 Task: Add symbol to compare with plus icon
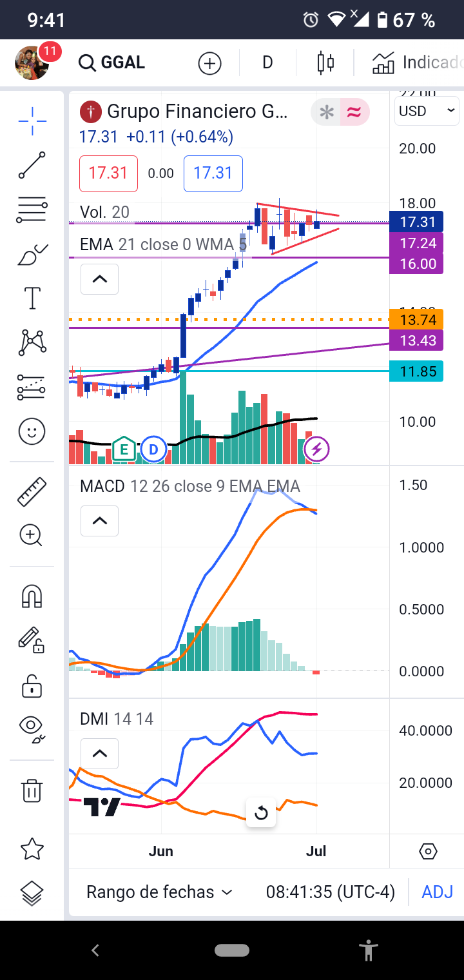pyautogui.click(x=209, y=63)
